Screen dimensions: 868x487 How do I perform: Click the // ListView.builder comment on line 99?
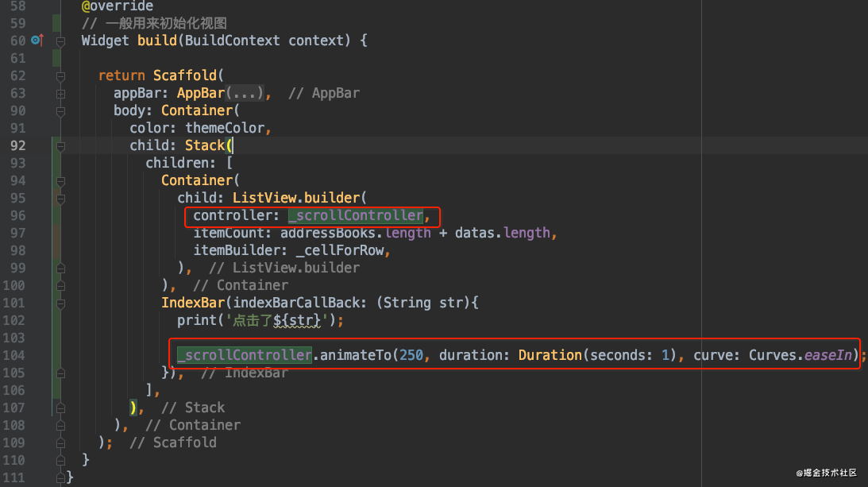point(284,268)
